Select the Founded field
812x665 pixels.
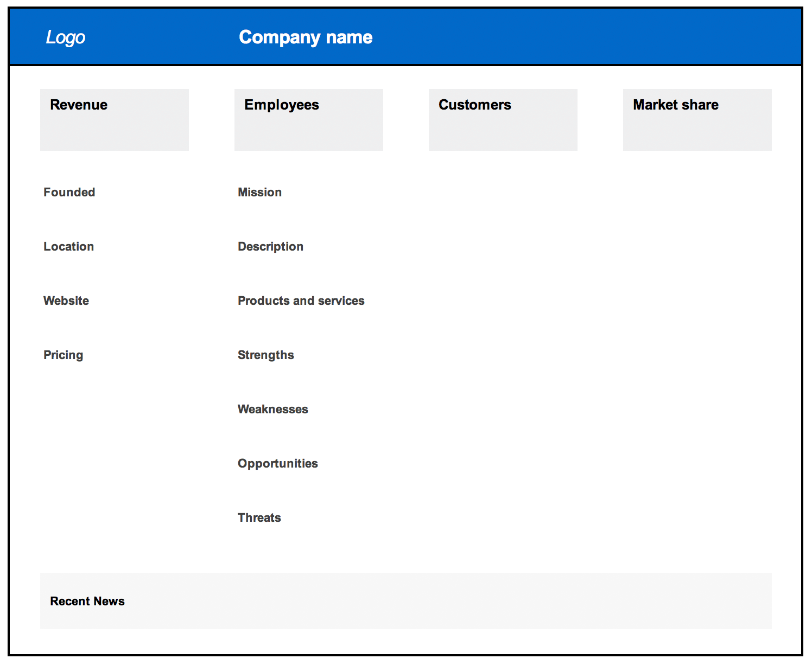pos(69,192)
